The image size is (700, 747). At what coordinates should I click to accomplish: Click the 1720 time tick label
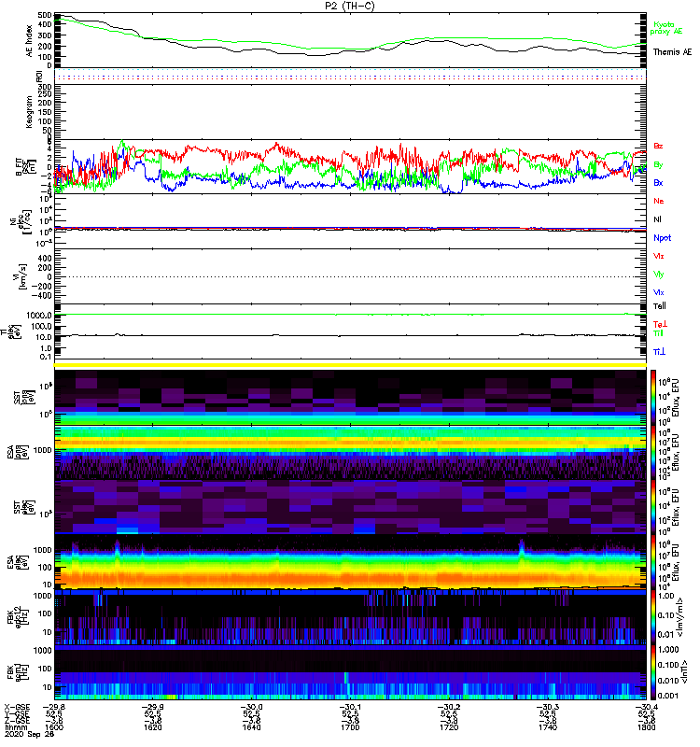(x=449, y=727)
